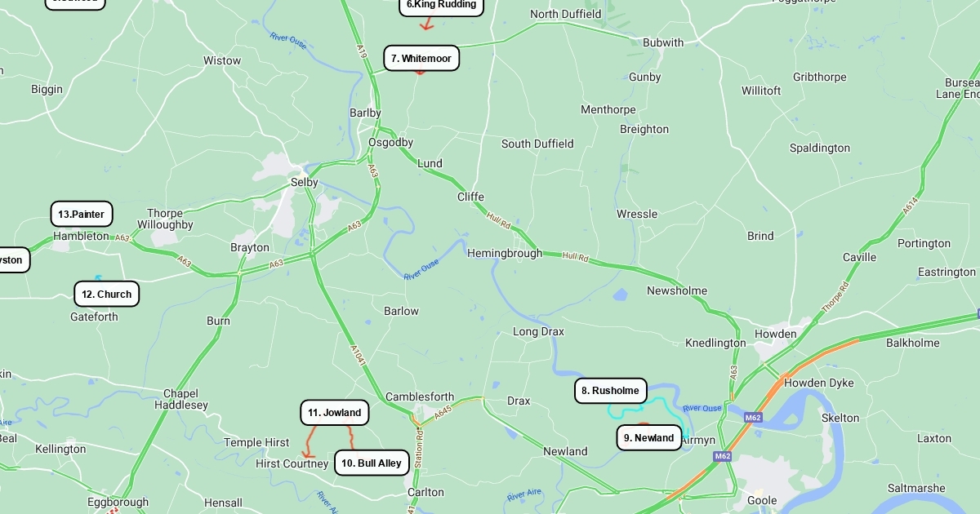
Task: Select the Howden town label
Action: [775, 334]
